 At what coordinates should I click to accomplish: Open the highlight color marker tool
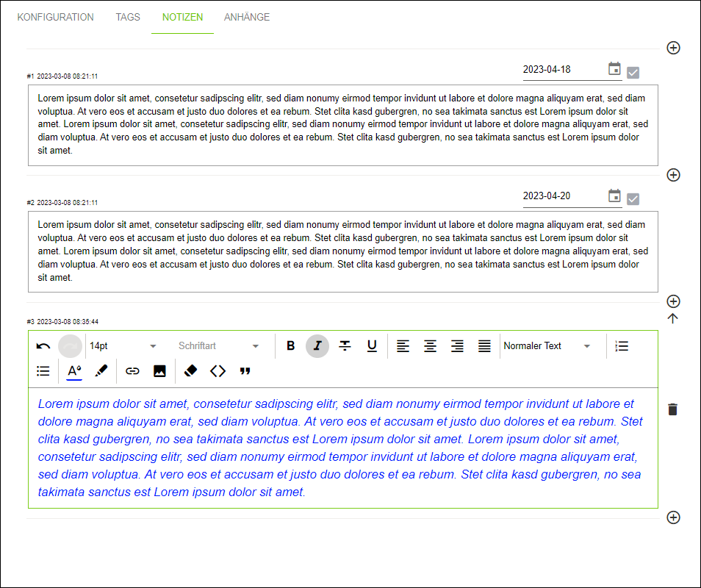(x=101, y=370)
